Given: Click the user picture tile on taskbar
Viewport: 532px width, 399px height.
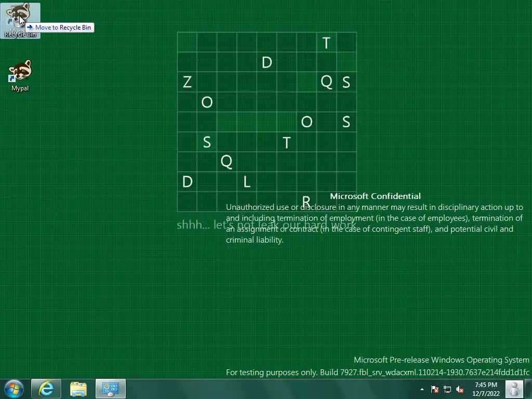Looking at the screenshot, I should [x=514, y=389].
